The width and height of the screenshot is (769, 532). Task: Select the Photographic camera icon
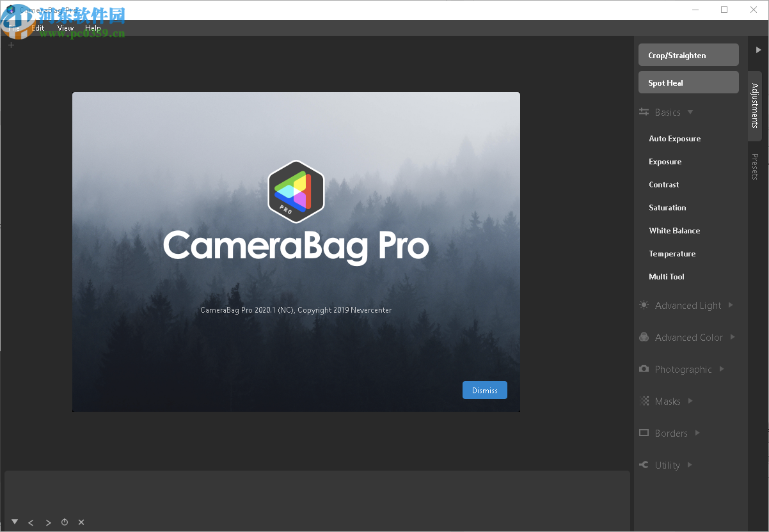click(643, 369)
